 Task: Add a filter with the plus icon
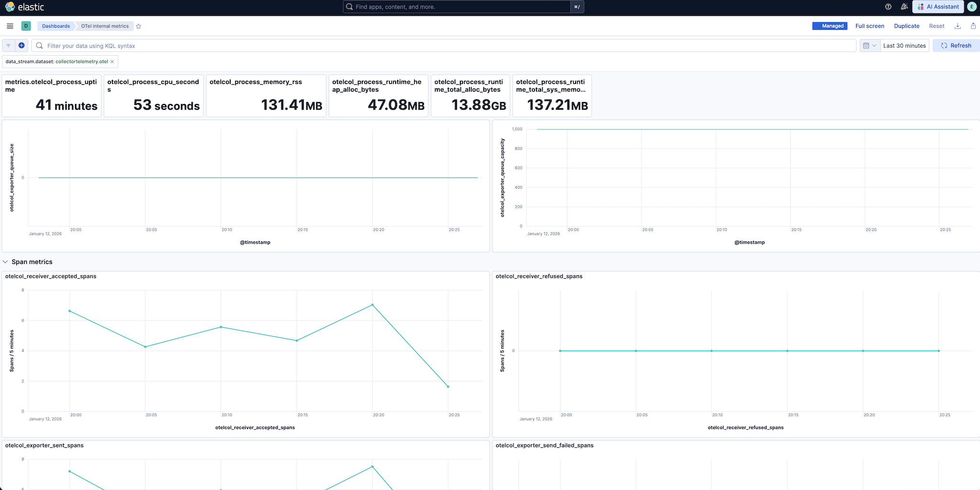(22, 45)
